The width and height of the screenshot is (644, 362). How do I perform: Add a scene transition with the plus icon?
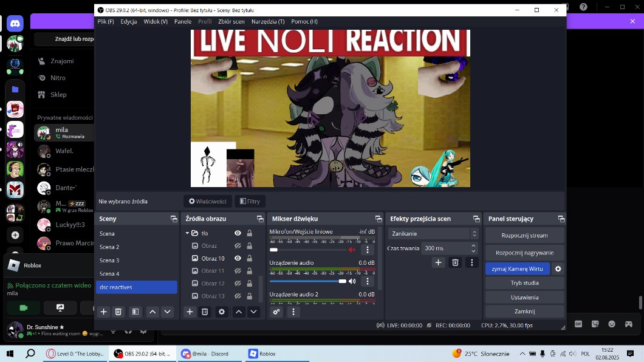(x=438, y=262)
